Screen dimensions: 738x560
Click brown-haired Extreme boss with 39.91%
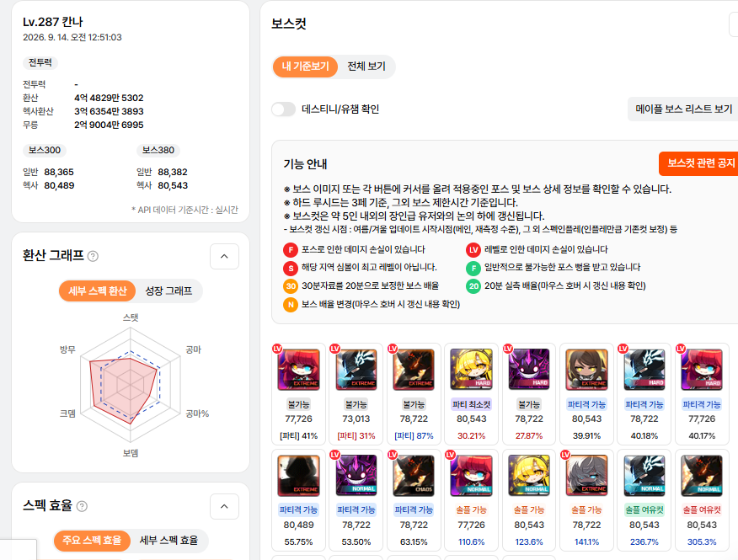(x=586, y=370)
